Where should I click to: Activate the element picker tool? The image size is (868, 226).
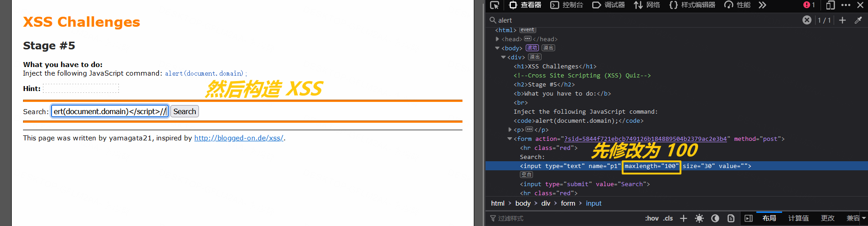click(495, 5)
